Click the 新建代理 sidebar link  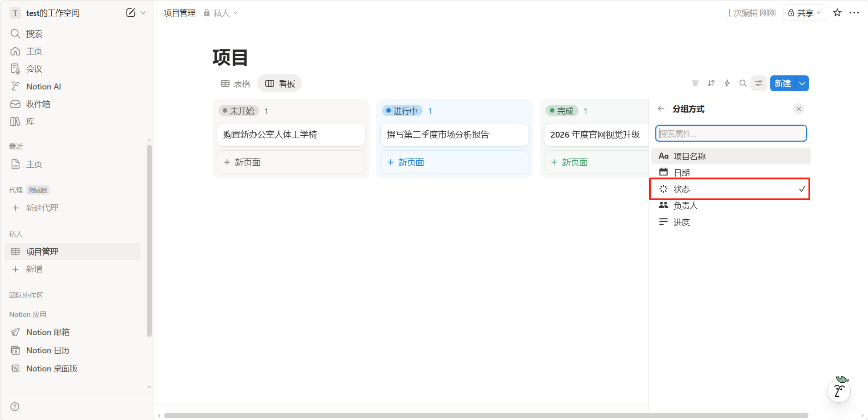coord(42,208)
